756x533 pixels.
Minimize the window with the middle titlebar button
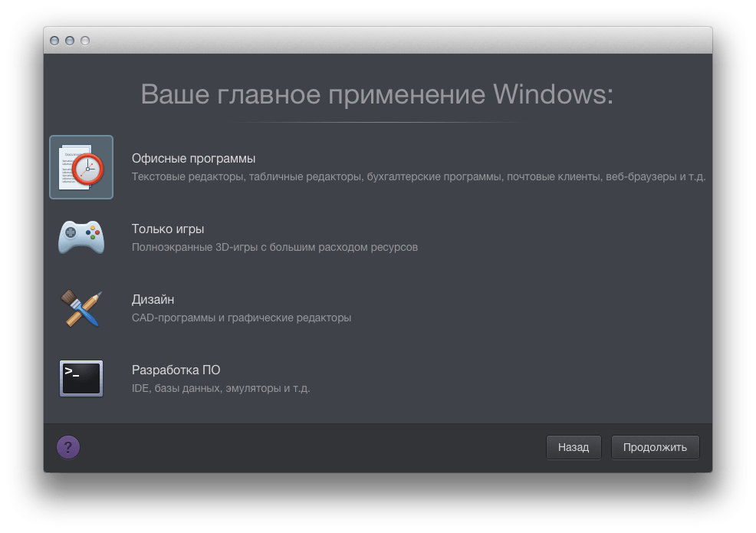coord(70,41)
